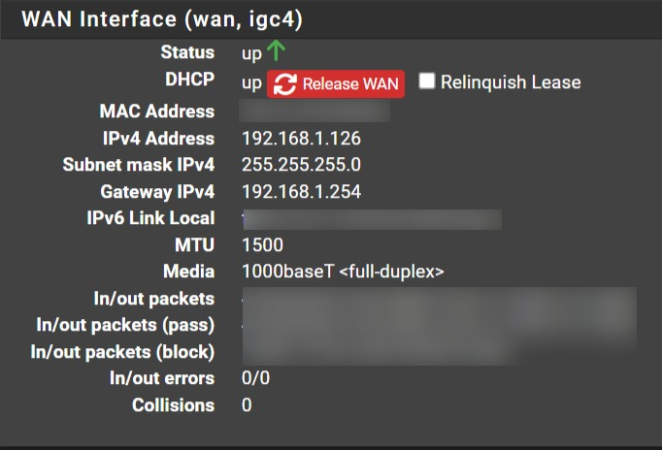Click the 1000baseT full-duplex media value

343,271
